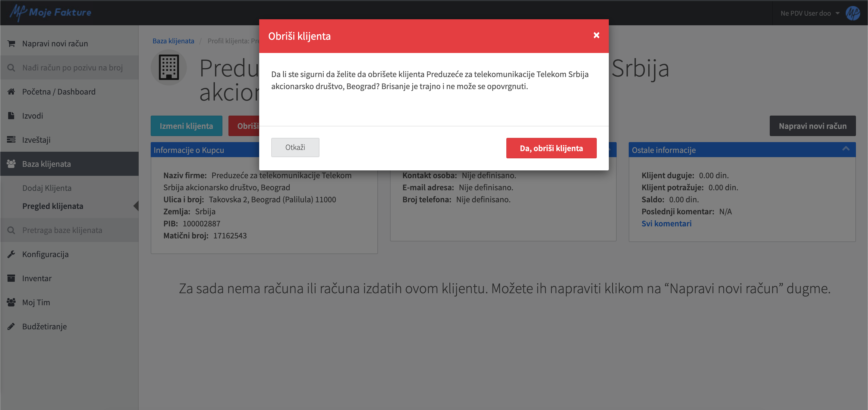Image resolution: width=868 pixels, height=410 pixels.
Task: Click the Poslednji komentar N/A value
Action: (725, 211)
